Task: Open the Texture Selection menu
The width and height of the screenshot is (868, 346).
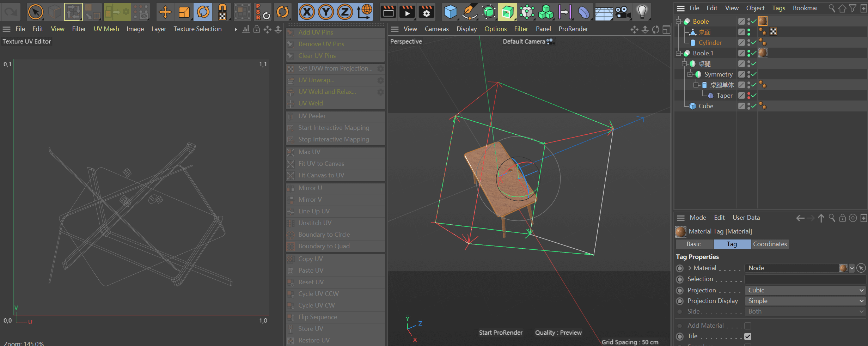Action: [197, 29]
